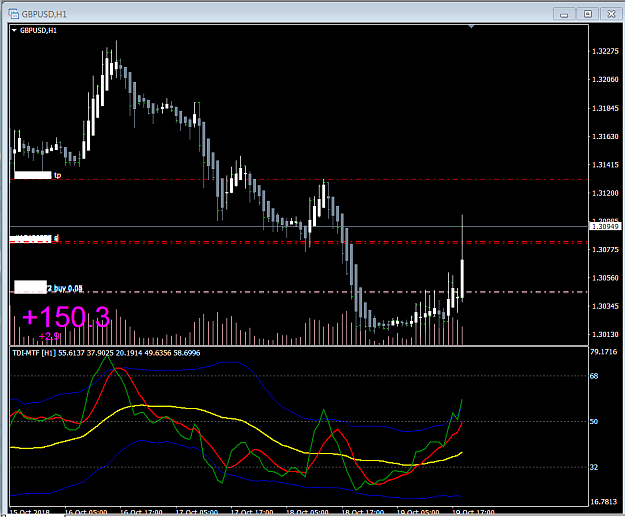Close the GBPUSD,H1 chart window
This screenshot has height=517, width=625.
click(611, 14)
